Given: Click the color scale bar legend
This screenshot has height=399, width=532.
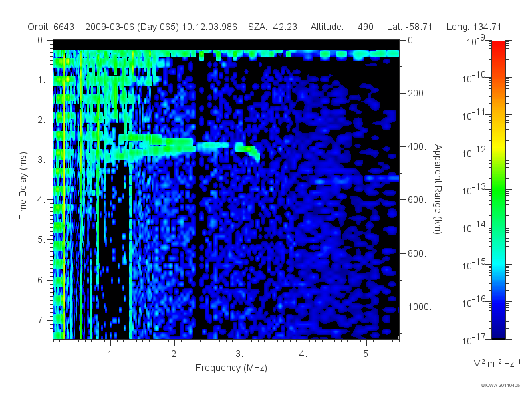Looking at the screenshot, I should 499,190.
